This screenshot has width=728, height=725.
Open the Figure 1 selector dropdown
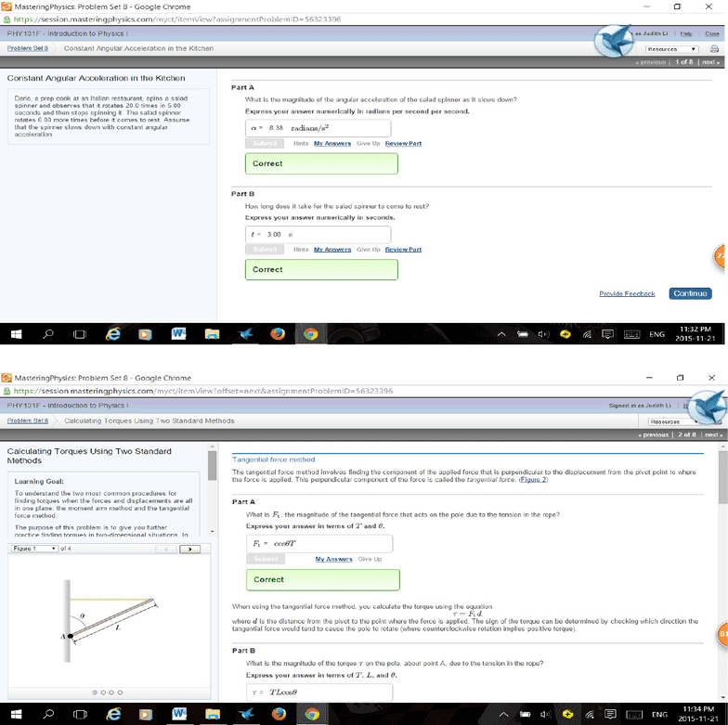point(33,549)
